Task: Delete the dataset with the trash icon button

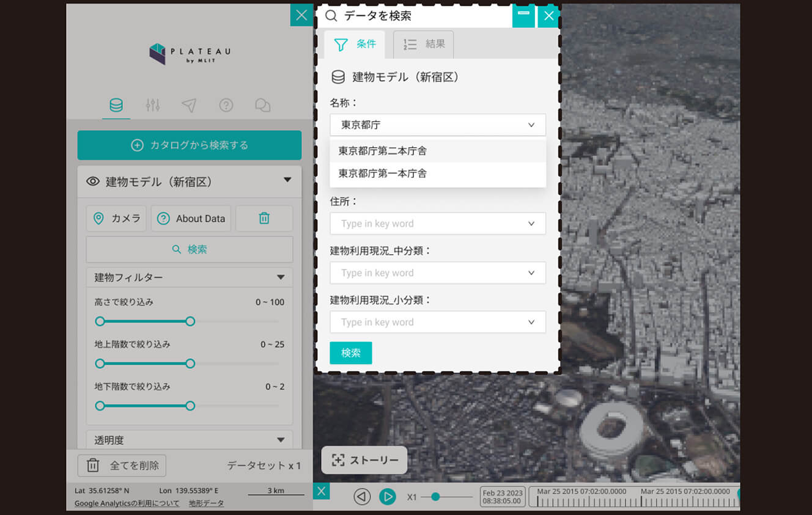Action: pyautogui.click(x=264, y=218)
